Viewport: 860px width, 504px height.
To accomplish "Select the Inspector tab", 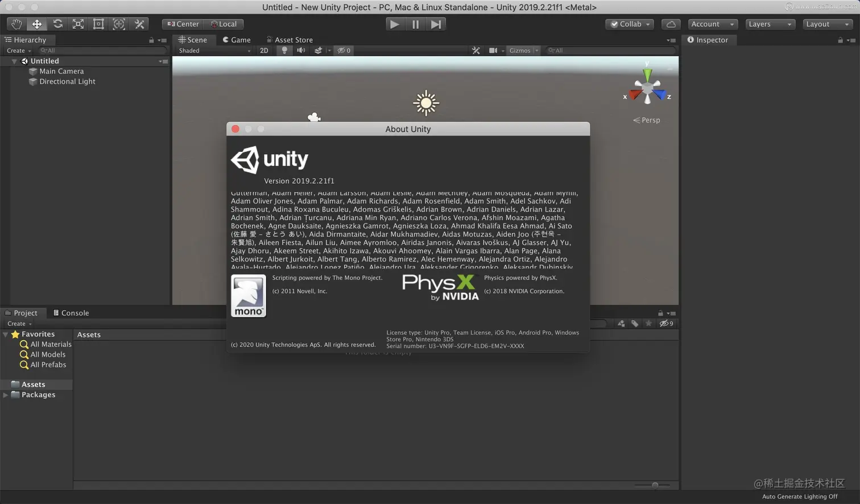I will [x=708, y=40].
